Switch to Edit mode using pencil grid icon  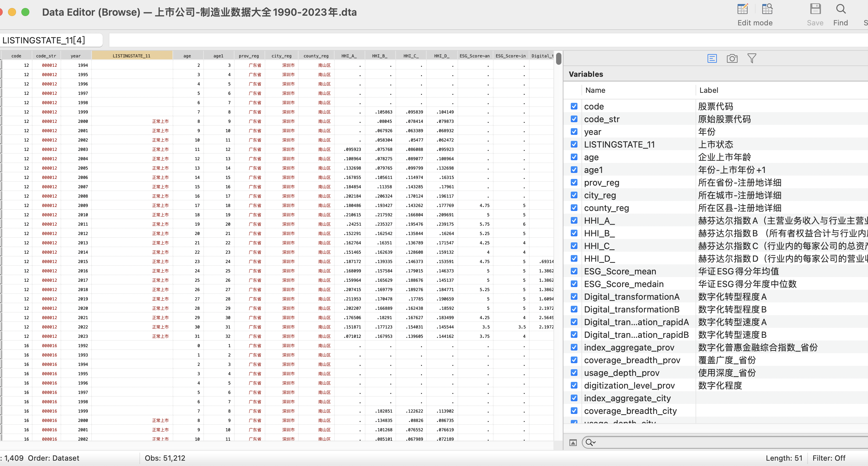[742, 9]
